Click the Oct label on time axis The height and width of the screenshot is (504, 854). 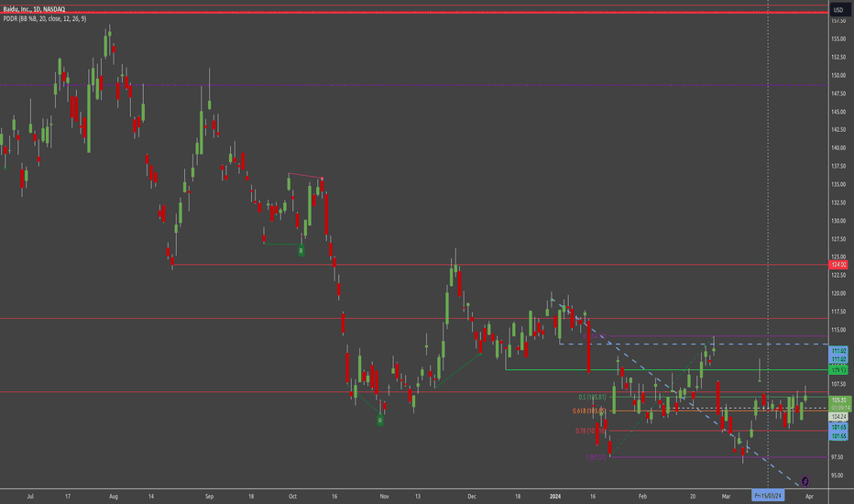pos(292,497)
